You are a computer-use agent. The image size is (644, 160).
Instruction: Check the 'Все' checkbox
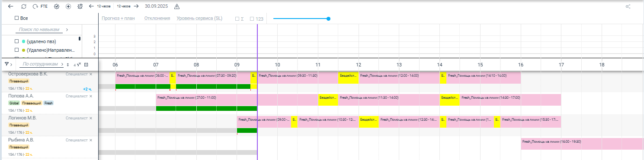17,18
